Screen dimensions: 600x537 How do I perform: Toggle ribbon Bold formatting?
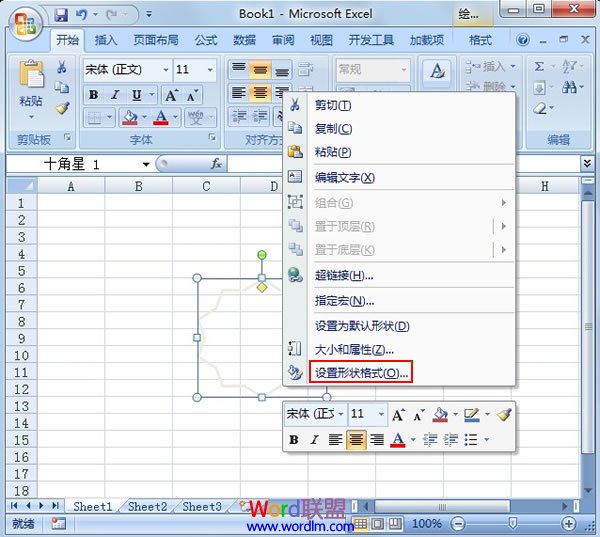pyautogui.click(x=93, y=95)
